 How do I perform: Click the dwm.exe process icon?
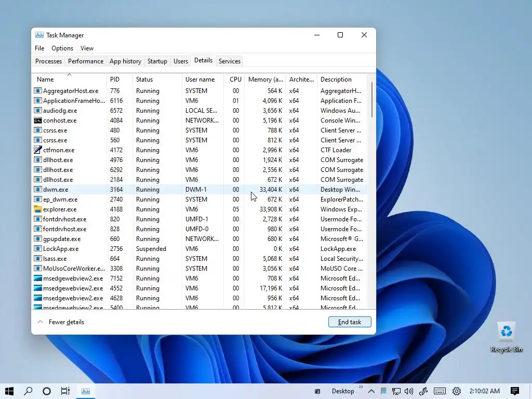37,189
